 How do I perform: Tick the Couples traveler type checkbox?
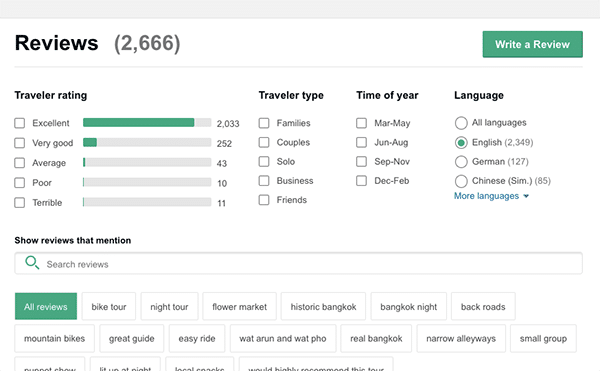(264, 142)
